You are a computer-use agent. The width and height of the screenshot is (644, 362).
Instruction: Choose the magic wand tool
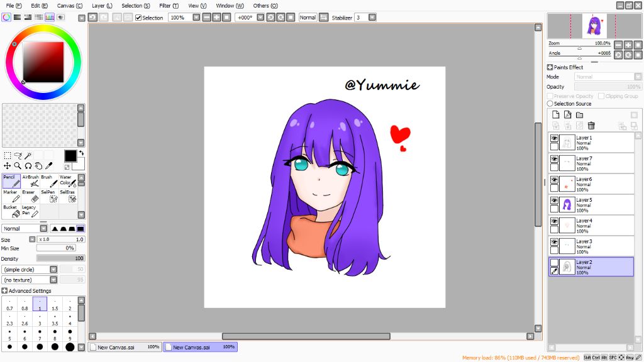tap(28, 156)
